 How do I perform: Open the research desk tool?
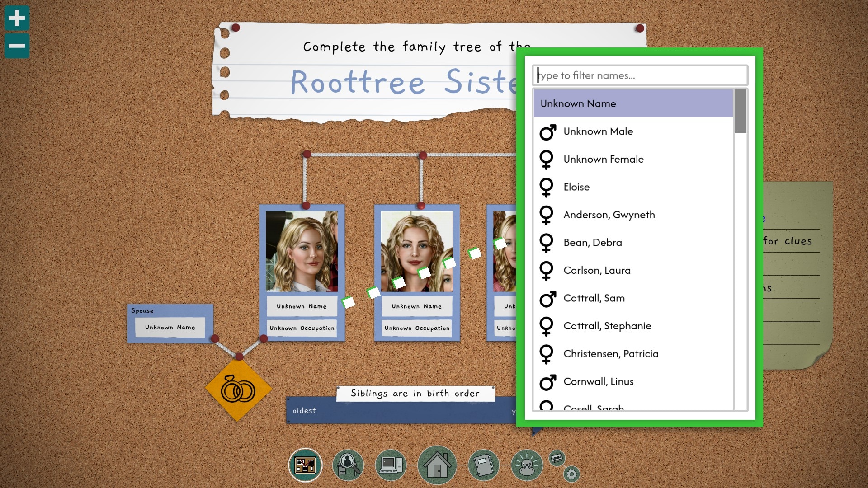click(x=348, y=465)
